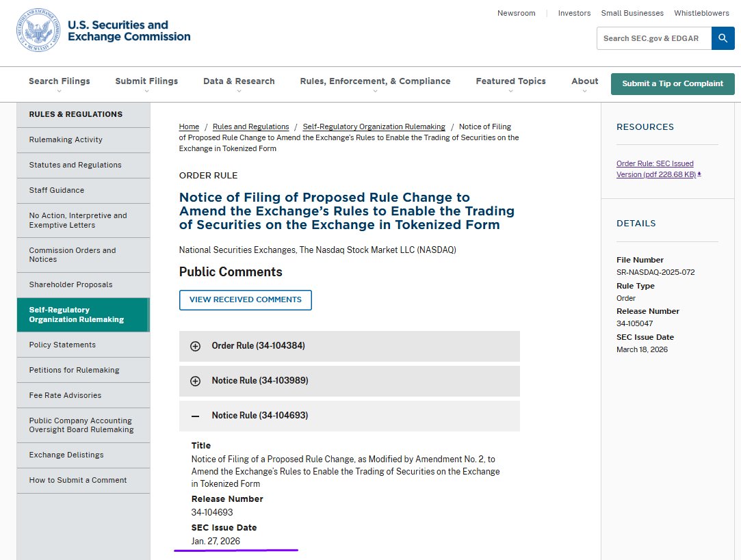Screen dimensions: 741x560
Task: Open the Small Businesses link
Action: (x=632, y=13)
